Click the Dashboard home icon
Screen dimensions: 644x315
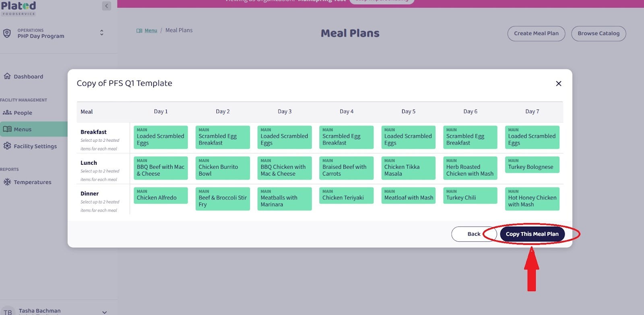pos(7,76)
